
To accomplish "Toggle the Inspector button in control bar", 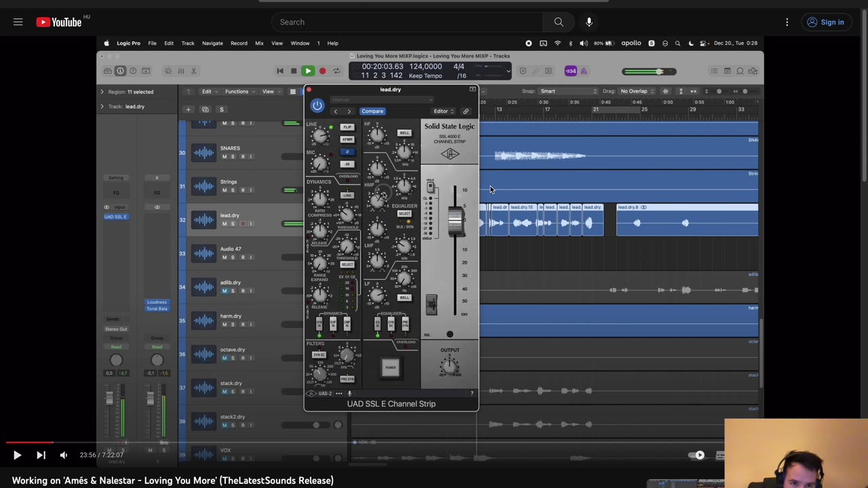I will 120,70.
